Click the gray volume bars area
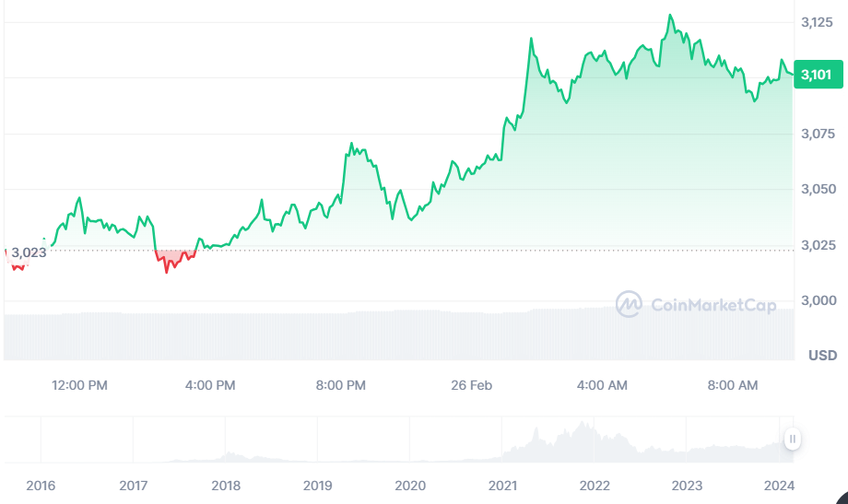848x504 pixels. pyautogui.click(x=398, y=335)
